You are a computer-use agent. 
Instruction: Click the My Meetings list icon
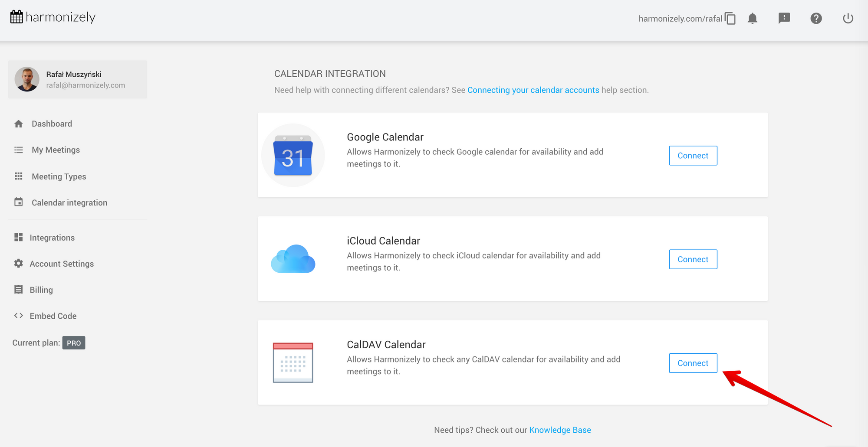(18, 150)
